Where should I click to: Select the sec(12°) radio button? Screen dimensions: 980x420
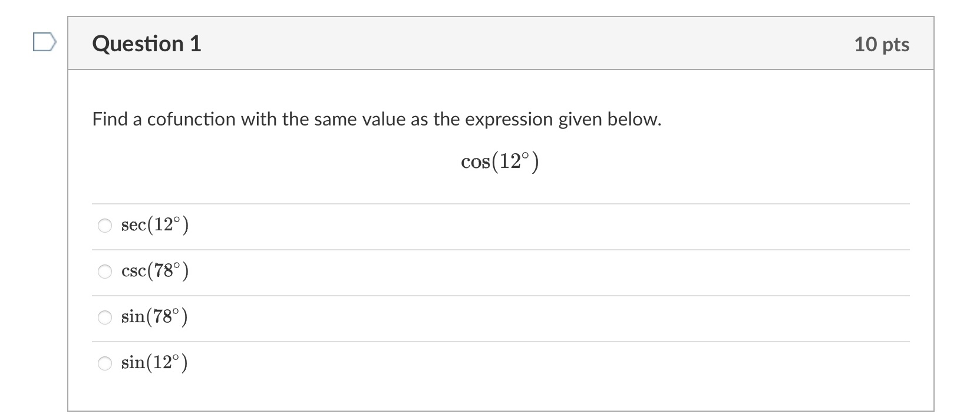[105, 225]
